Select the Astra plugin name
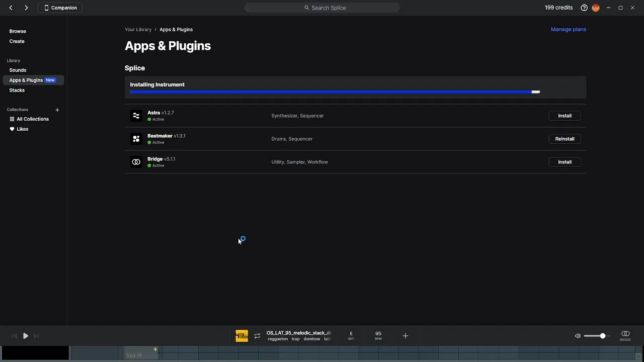Image resolution: width=644 pixels, height=362 pixels. (x=153, y=113)
